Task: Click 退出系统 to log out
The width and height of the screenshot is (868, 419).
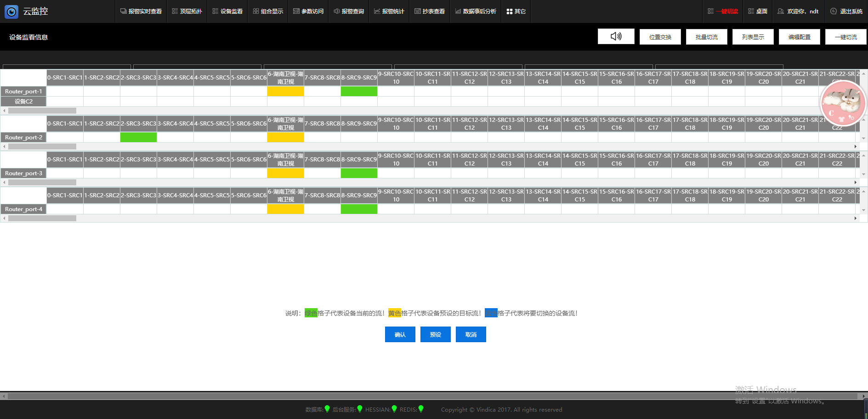Action: coord(846,11)
